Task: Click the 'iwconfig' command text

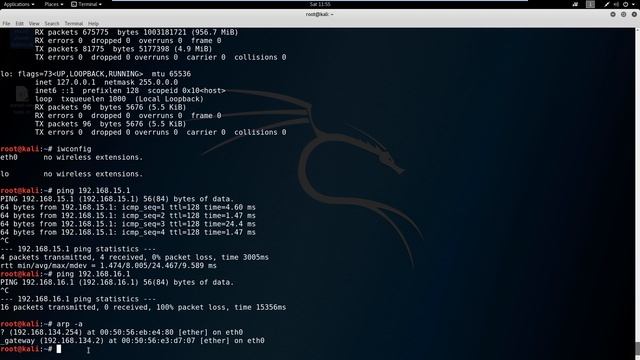Action: point(74,149)
